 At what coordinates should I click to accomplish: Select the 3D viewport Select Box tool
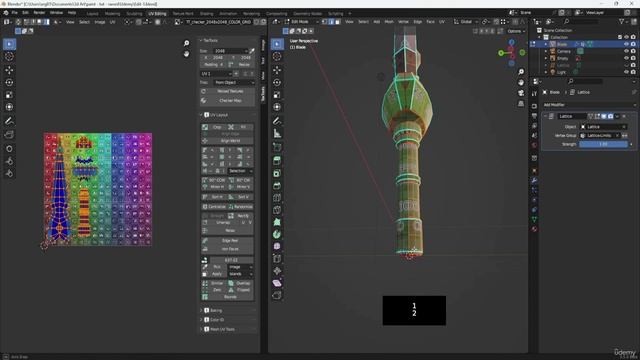click(277, 44)
